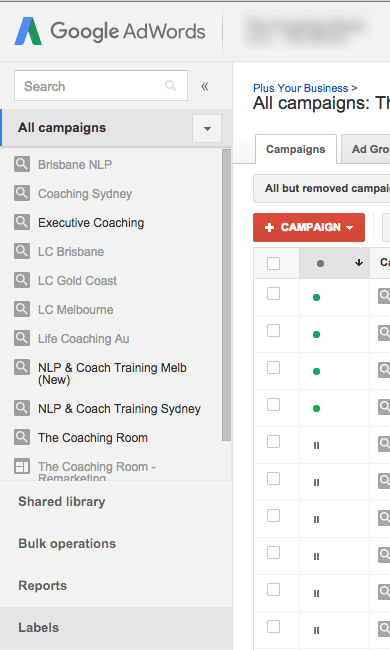This screenshot has width=390, height=650.
Task: Click the search campaign icon beside LC Gold Coast
Action: [22, 280]
